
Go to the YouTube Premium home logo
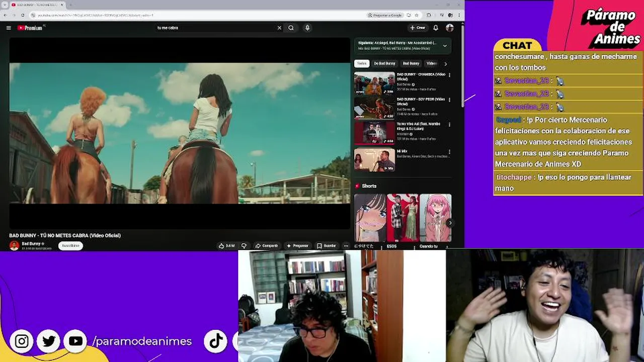coord(31,28)
